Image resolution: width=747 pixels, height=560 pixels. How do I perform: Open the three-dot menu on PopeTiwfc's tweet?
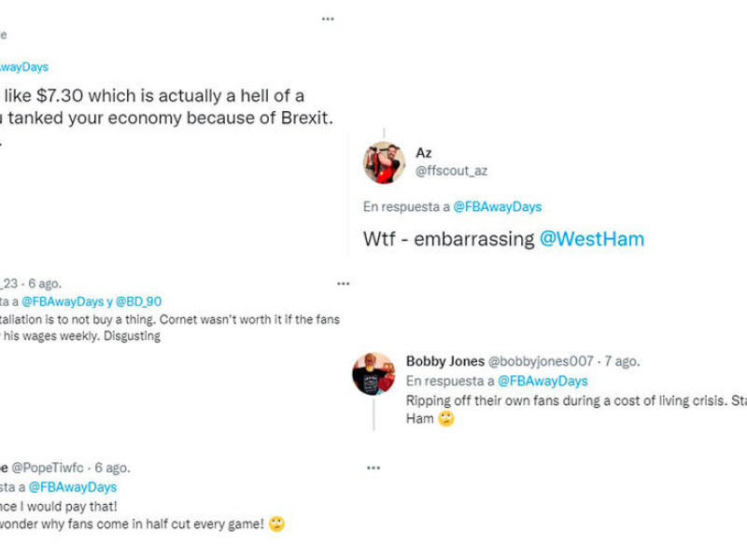click(x=373, y=468)
